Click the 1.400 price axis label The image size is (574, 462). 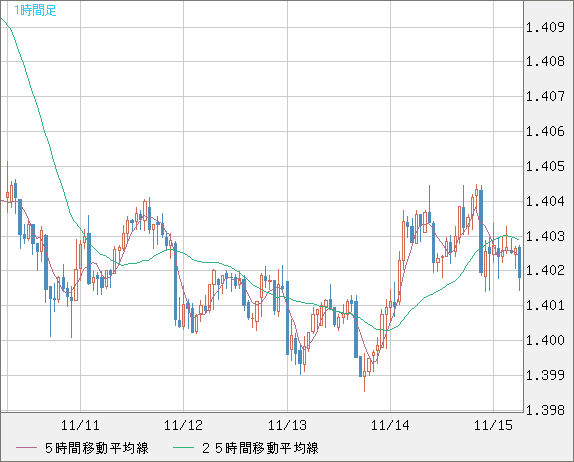(545, 340)
